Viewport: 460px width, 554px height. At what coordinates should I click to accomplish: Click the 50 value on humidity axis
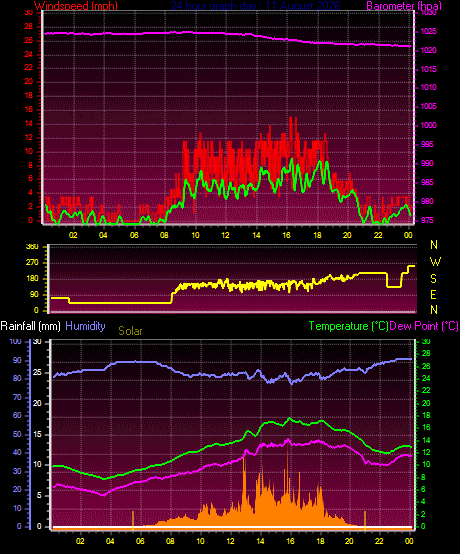point(17,434)
